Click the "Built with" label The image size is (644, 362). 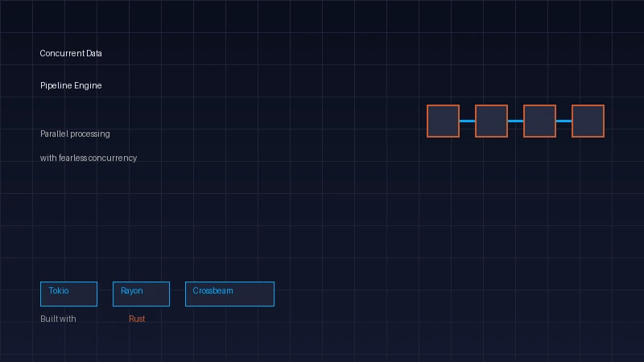pos(58,319)
